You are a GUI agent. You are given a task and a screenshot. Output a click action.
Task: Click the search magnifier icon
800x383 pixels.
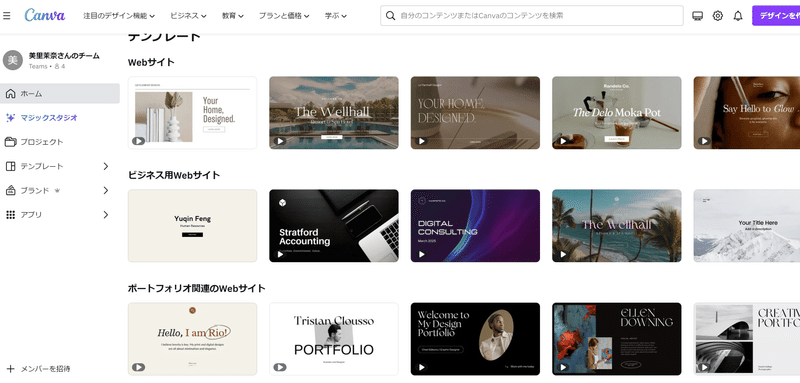[390, 16]
